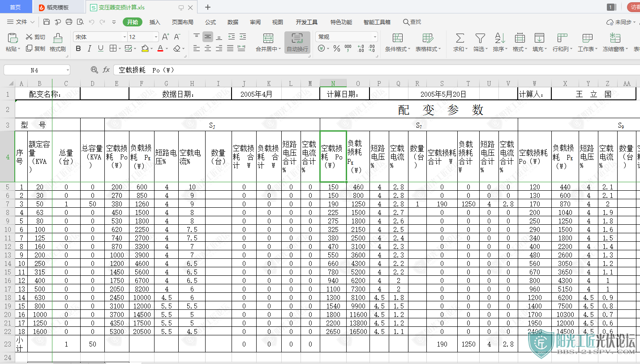Open Print Preview icon

pyautogui.click(x=80, y=22)
